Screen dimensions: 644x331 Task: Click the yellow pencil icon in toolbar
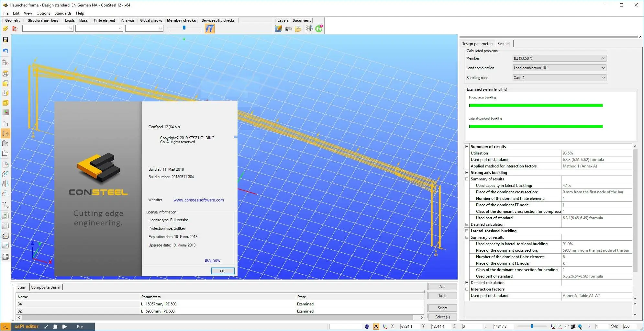(x=6, y=29)
